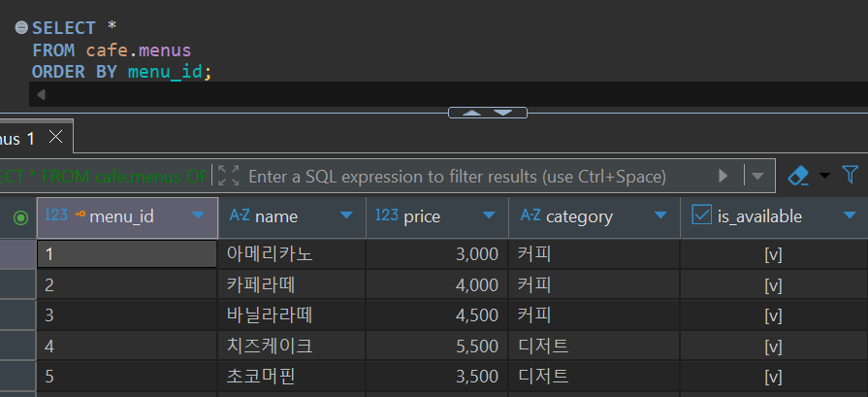868x397 pixels.
Task: Apply filter with the play arrow button
Action: point(723,176)
